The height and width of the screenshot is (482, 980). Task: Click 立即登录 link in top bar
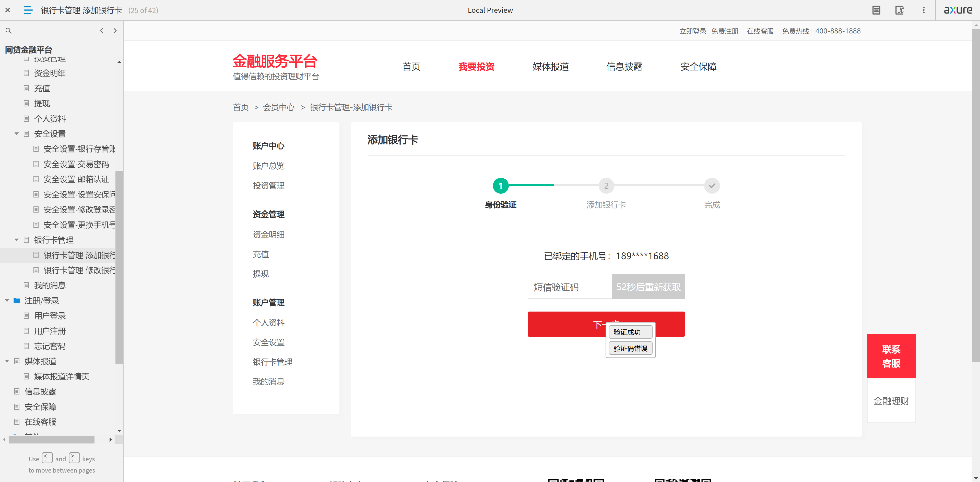[x=693, y=31]
